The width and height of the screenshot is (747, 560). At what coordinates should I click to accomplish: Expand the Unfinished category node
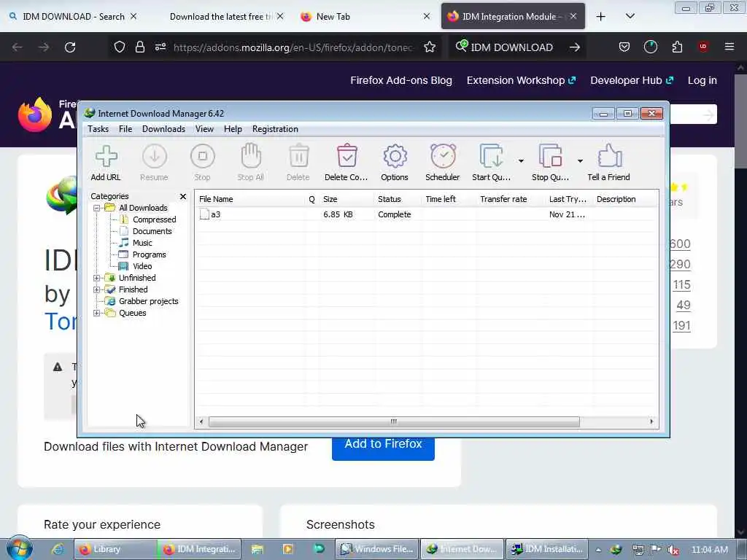tap(97, 278)
